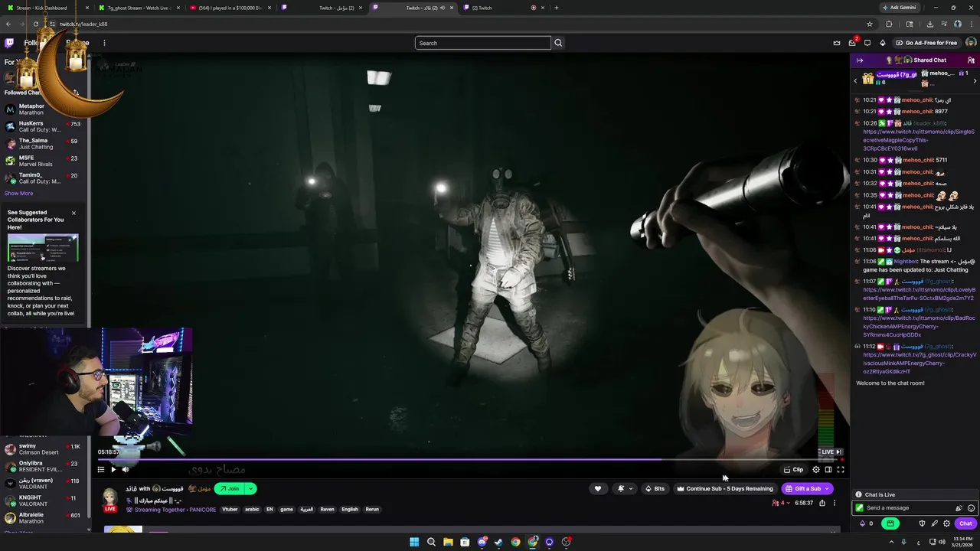The height and width of the screenshot is (551, 980).
Task: Click Show More under followed channels
Action: coord(18,194)
